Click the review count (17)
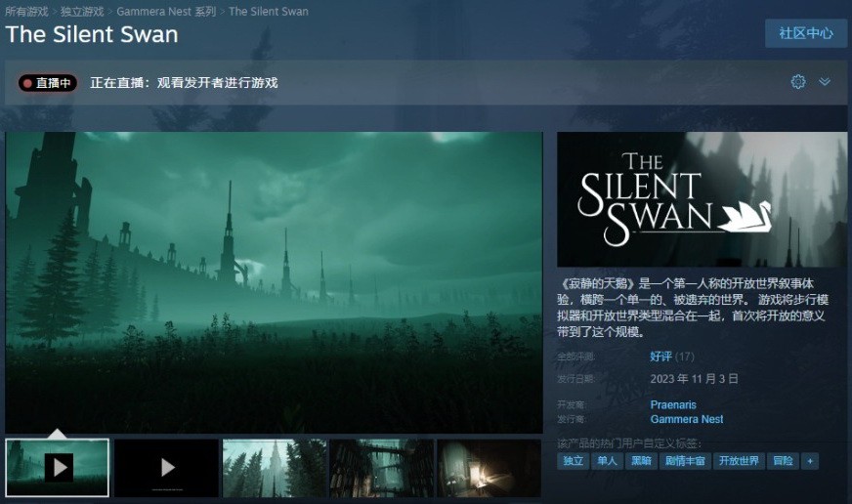Viewport: 852px width, 504px height. pos(685,357)
